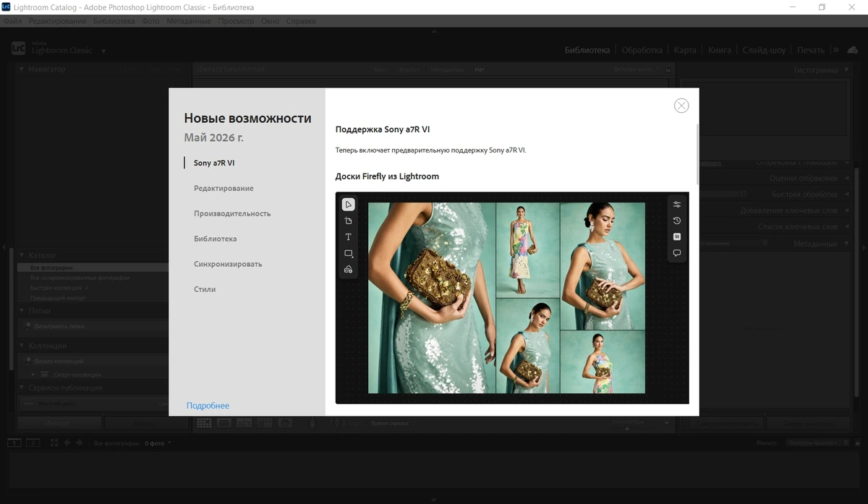Image resolution: width=868 pixels, height=504 pixels.
Task: Select the Библиотека module in the module picker
Action: pos(587,50)
